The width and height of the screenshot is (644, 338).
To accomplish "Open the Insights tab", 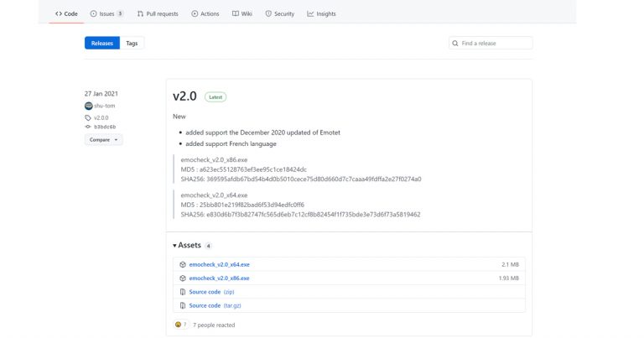I will (x=321, y=14).
